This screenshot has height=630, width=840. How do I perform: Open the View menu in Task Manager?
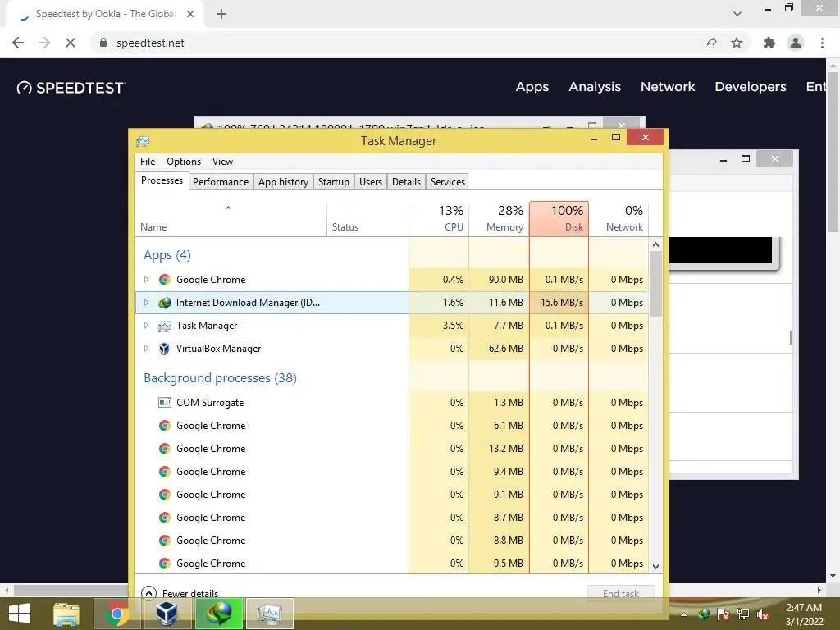[222, 162]
